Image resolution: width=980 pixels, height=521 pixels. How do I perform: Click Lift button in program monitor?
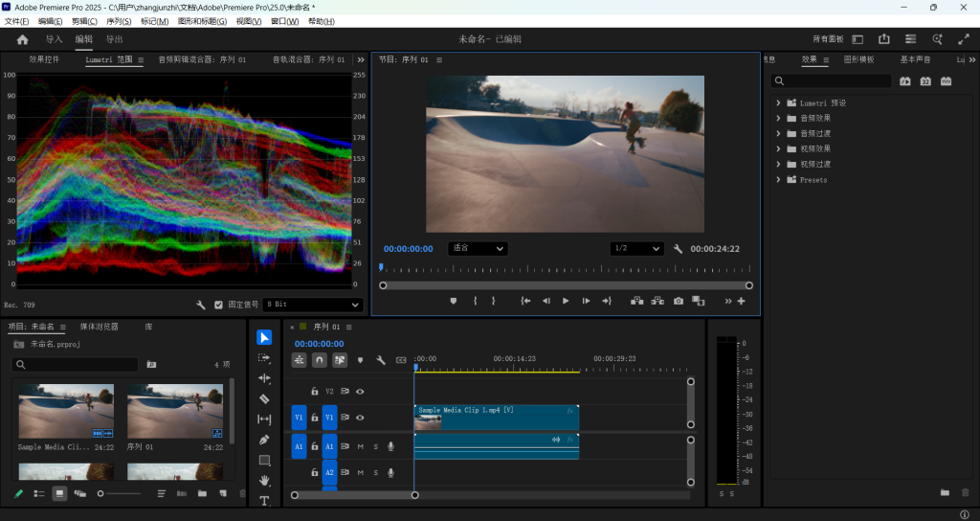(x=636, y=301)
